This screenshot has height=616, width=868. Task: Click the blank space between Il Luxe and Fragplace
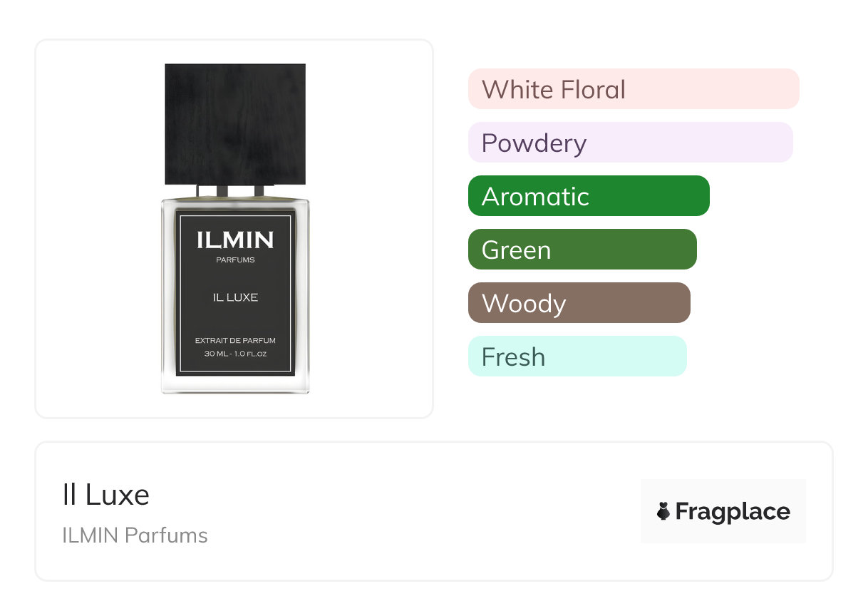click(392, 512)
